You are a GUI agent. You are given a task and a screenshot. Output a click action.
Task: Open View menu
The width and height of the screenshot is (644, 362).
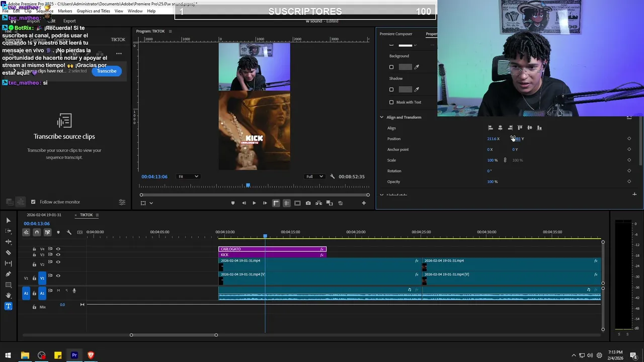point(119,11)
